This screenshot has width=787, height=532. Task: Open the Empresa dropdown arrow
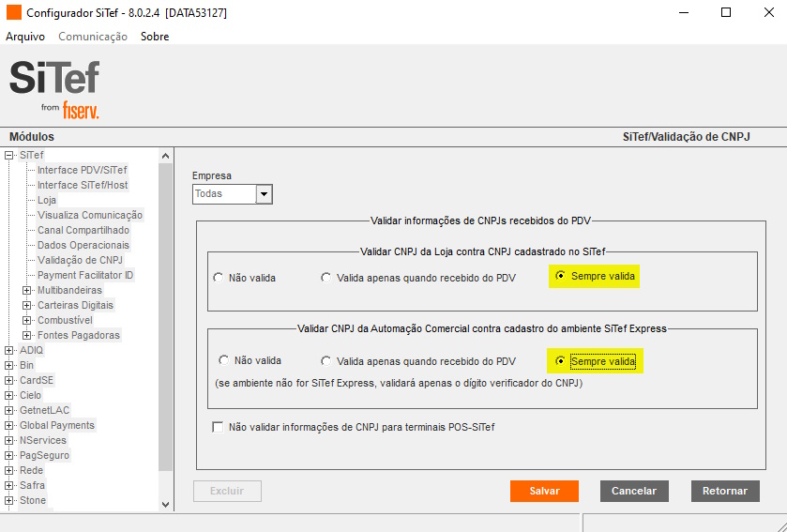point(264,193)
